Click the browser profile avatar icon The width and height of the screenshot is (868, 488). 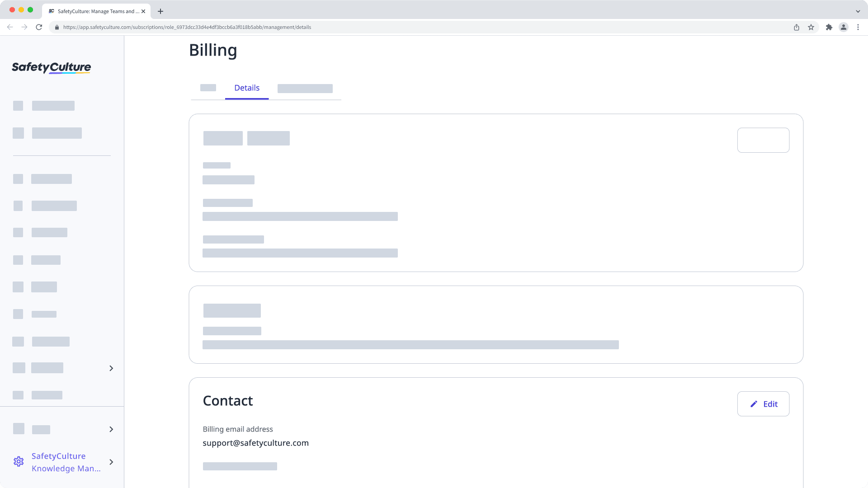click(844, 27)
